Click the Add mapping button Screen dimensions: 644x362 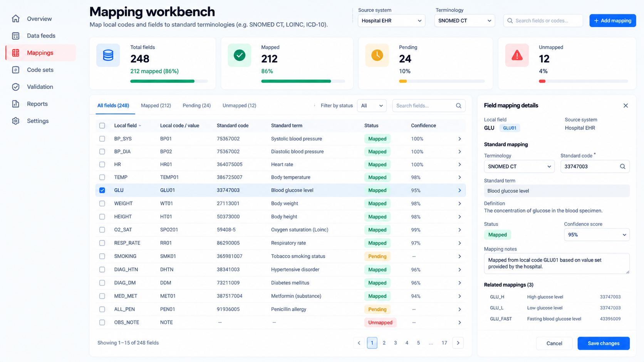[x=612, y=21]
